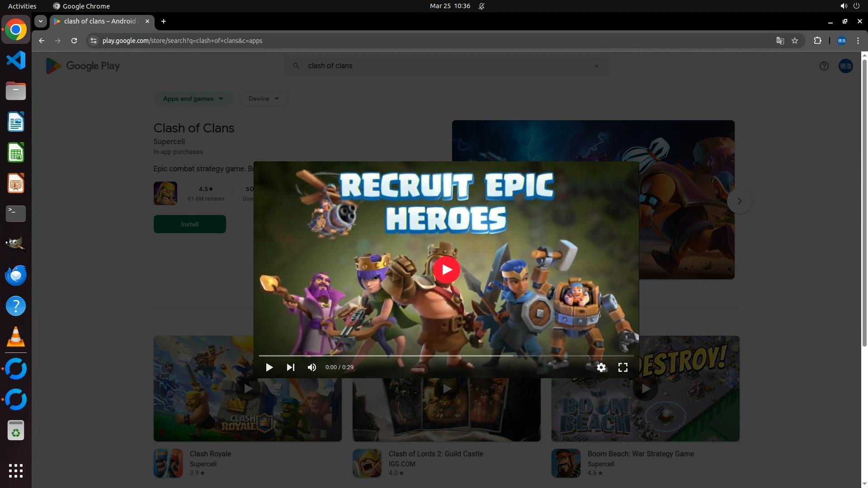Click the translate page icon
The width and height of the screenshot is (868, 488).
[780, 41]
